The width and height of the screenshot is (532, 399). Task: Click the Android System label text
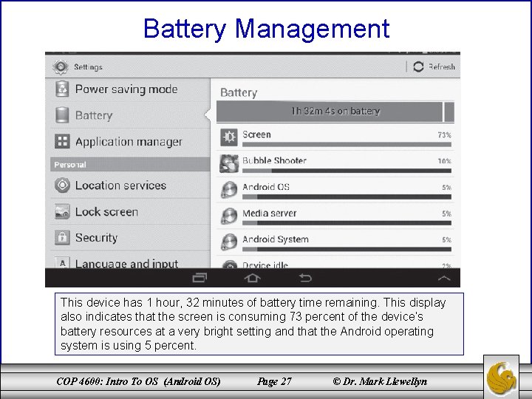pos(276,239)
